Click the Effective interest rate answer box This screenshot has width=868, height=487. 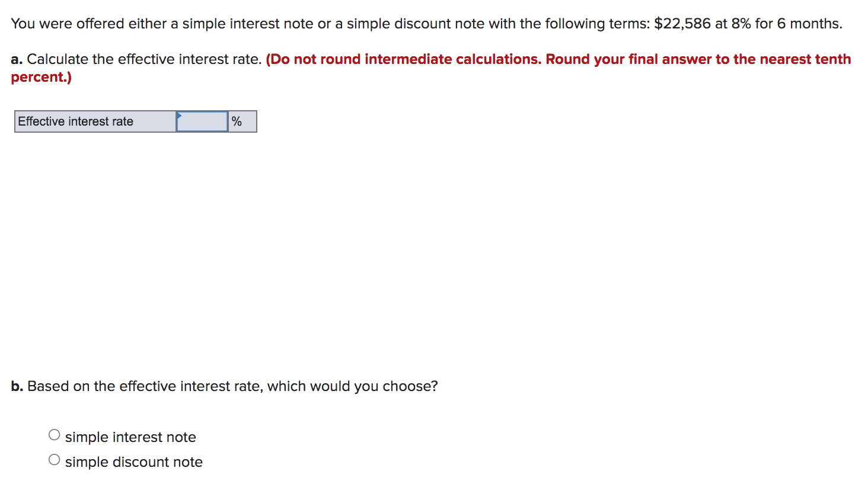click(x=202, y=121)
